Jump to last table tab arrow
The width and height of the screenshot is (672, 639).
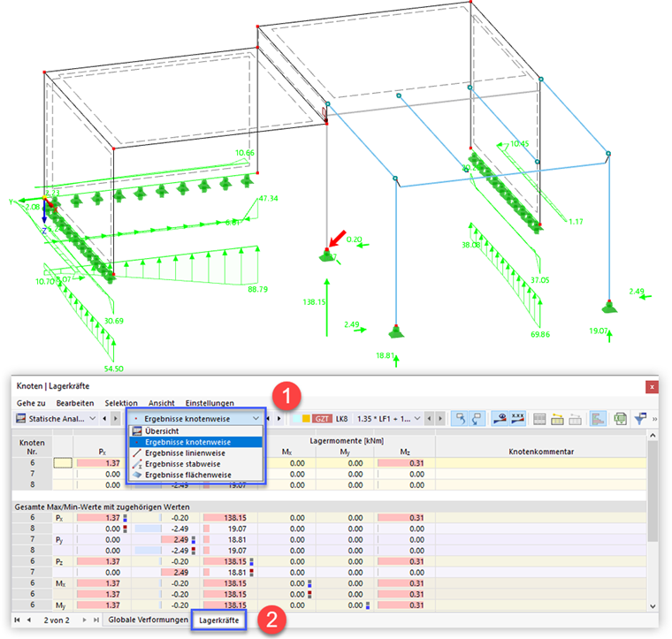click(96, 620)
